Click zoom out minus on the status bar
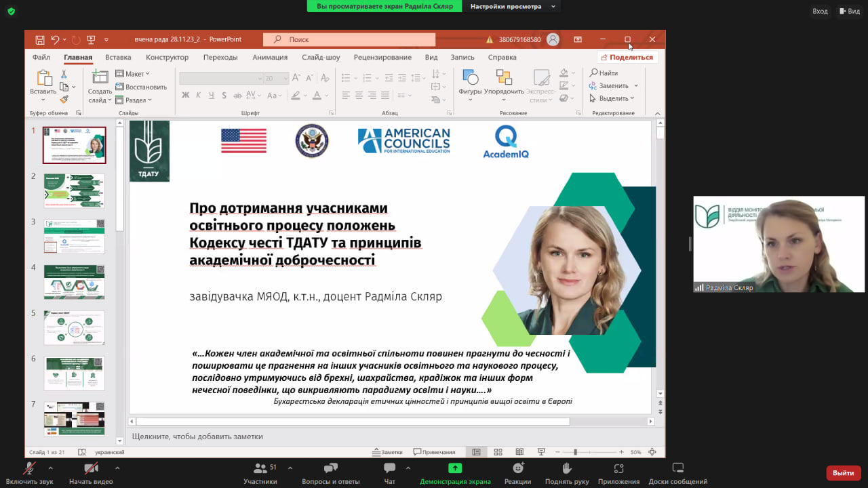Viewport: 868px width, 488px height. (556, 452)
